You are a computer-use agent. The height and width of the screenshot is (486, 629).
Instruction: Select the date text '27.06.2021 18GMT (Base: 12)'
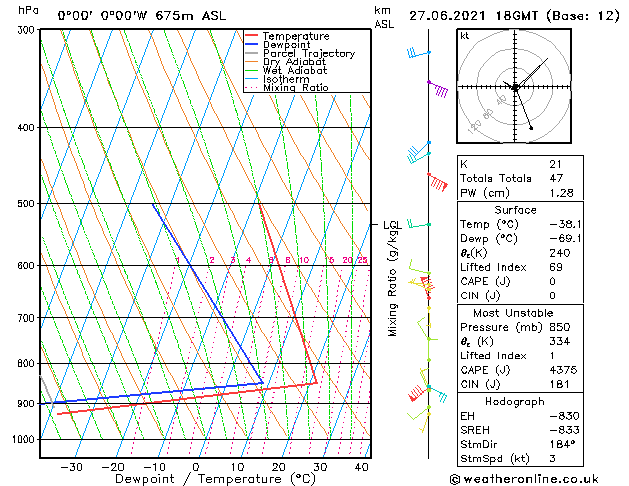tap(514, 16)
